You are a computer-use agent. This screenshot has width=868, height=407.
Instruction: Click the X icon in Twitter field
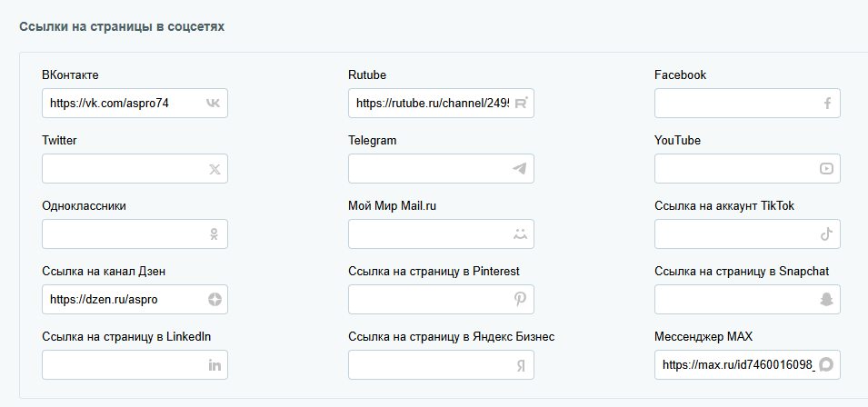[x=215, y=169]
